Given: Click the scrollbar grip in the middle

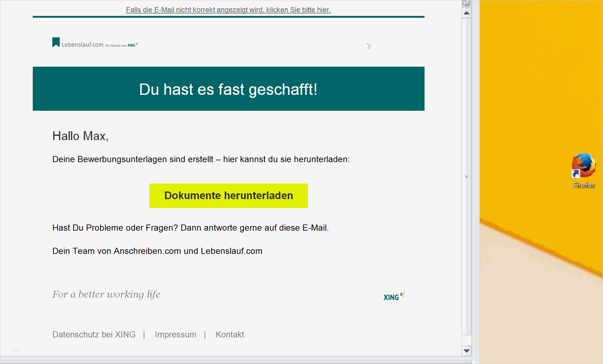Looking at the screenshot, I should 466,177.
